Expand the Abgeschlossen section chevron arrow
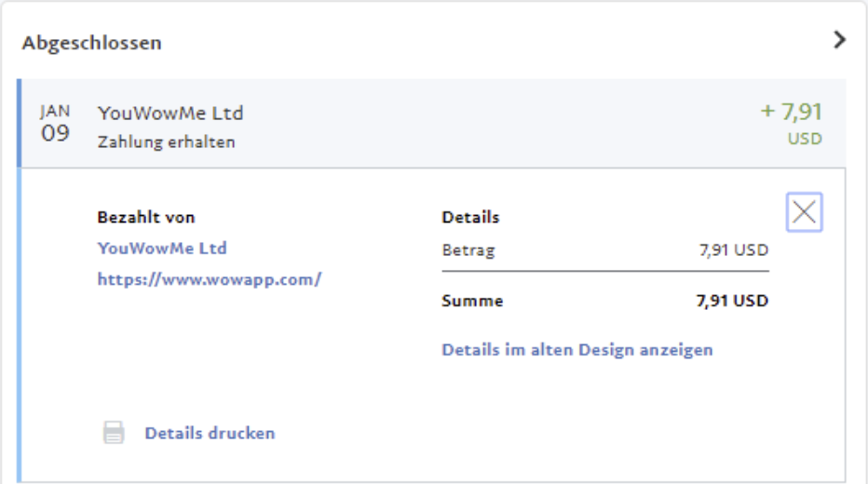This screenshot has height=484, width=868. click(840, 40)
